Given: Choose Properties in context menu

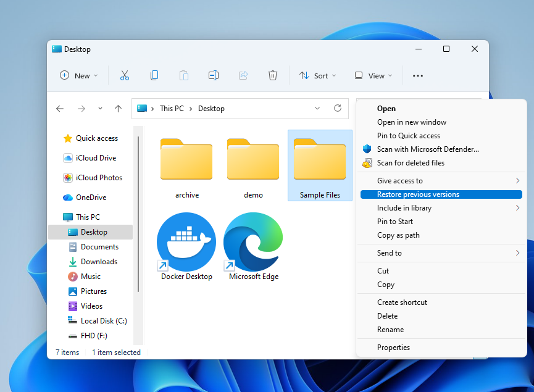Looking at the screenshot, I should pyautogui.click(x=441, y=348).
